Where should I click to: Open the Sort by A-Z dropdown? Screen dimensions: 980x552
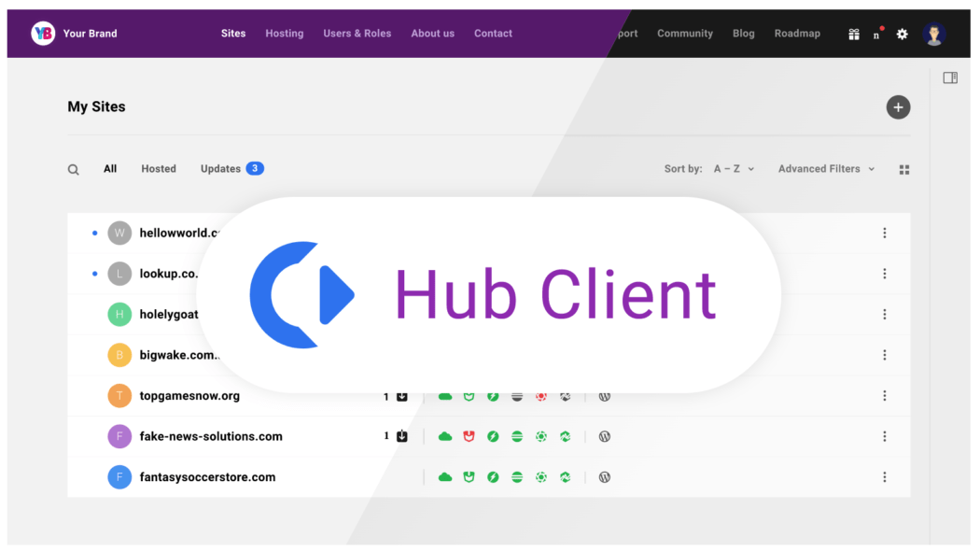pos(734,169)
